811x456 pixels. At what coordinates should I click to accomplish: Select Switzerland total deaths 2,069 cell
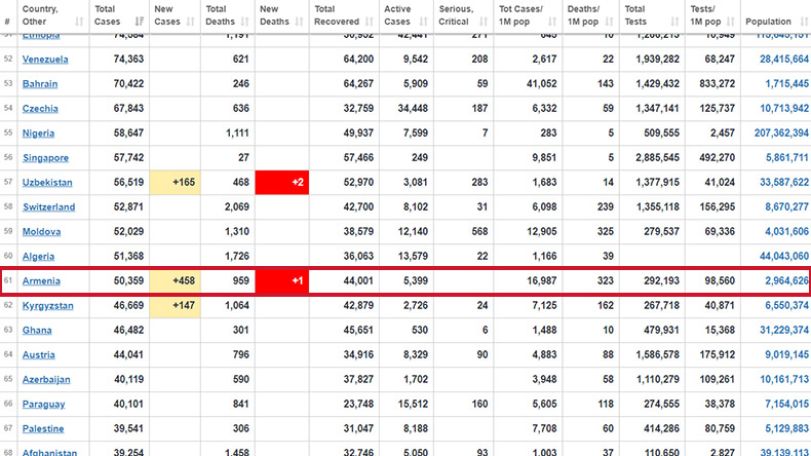228,207
